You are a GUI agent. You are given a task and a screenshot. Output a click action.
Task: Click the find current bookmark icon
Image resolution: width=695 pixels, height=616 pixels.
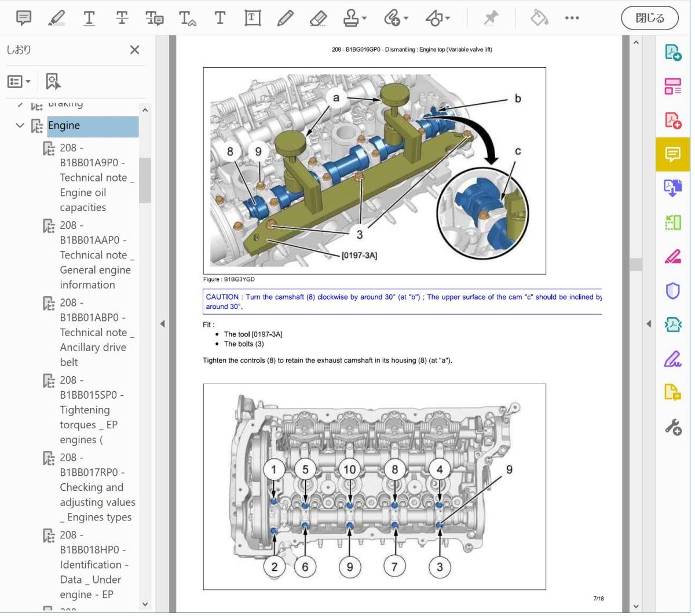coord(53,82)
